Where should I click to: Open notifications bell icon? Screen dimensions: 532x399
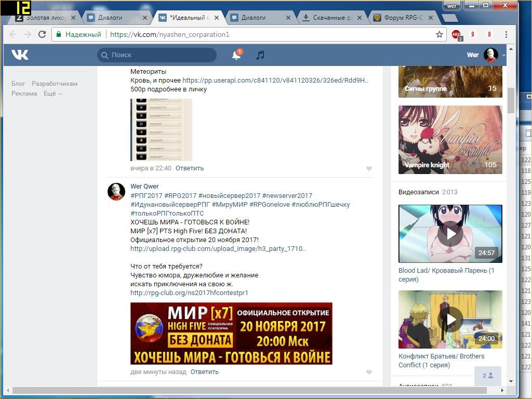236,55
